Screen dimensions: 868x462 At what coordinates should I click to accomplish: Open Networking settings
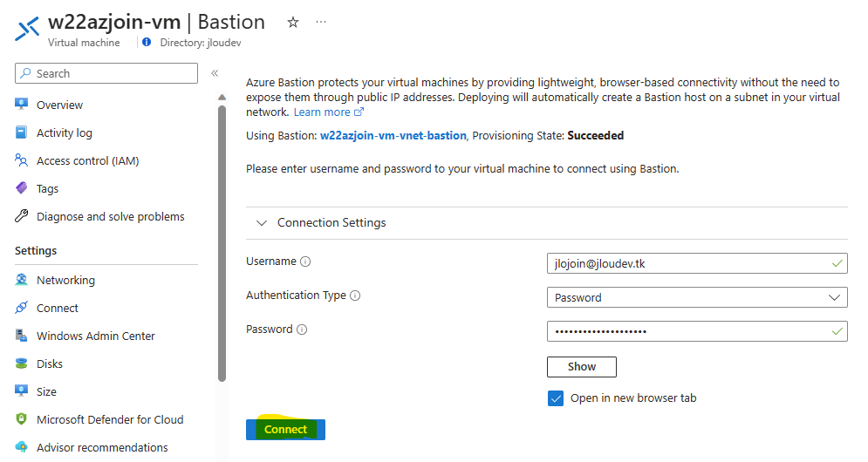(x=65, y=280)
